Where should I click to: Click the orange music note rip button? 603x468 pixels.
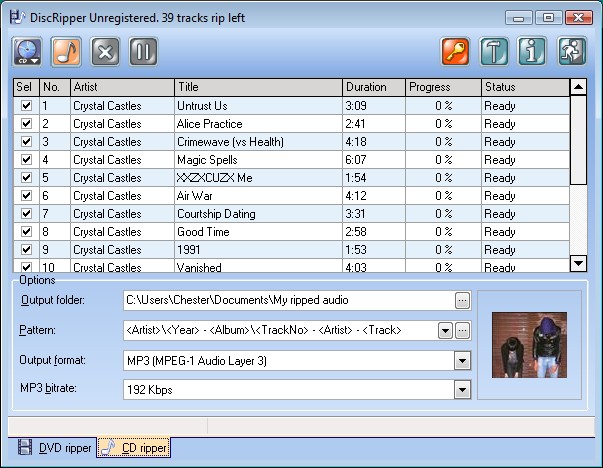pyautogui.click(x=66, y=51)
